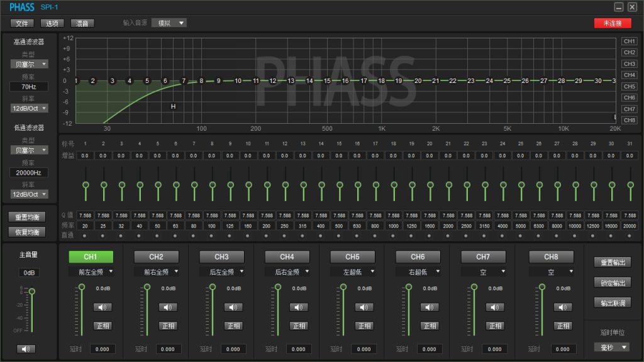644x362 pixels.
Task: Click the CH2 delay value field
Action: pyautogui.click(x=167, y=349)
